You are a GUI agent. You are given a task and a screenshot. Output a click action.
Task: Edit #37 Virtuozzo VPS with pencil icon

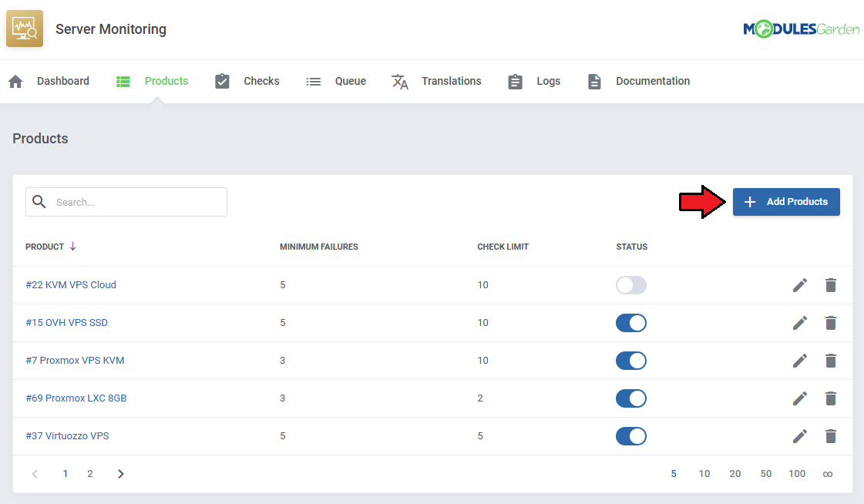[800, 436]
